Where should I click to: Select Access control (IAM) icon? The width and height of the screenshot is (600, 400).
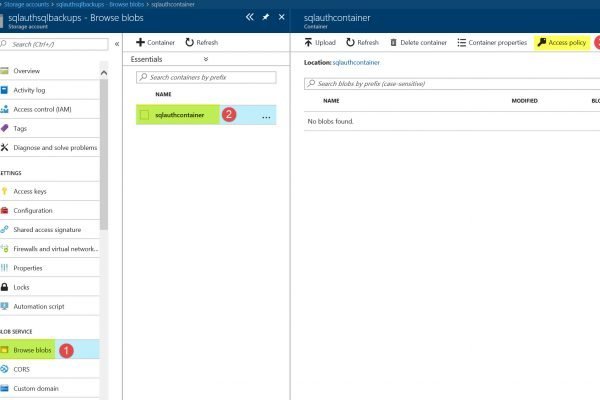point(5,109)
